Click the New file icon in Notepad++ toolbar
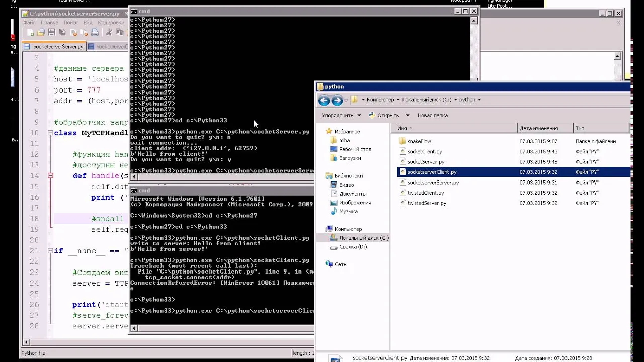Viewport: 644px width, 362px height. pyautogui.click(x=31, y=33)
